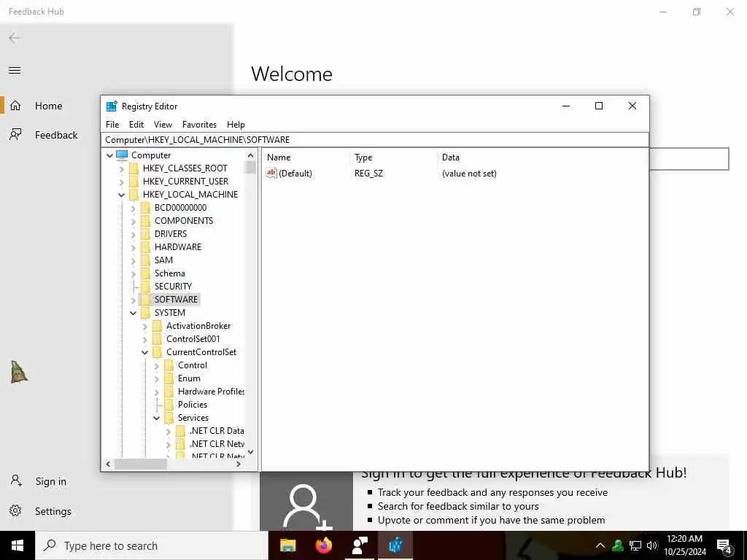Screen dimensions: 747x560
Task: Click the registry path address bar
Action: [x=375, y=139]
